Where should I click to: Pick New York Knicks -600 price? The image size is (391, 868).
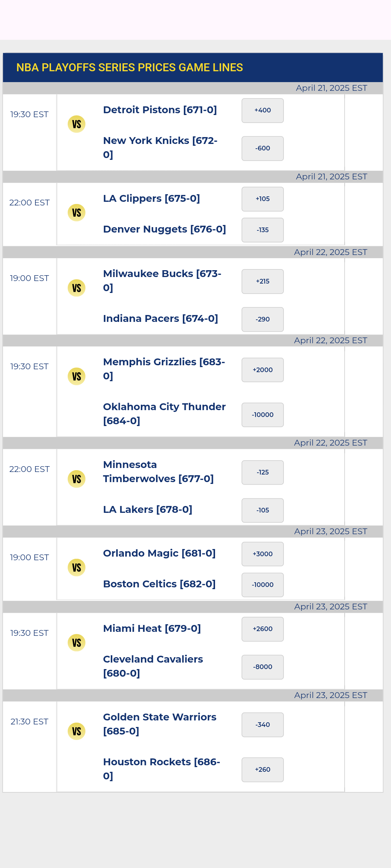click(x=262, y=148)
